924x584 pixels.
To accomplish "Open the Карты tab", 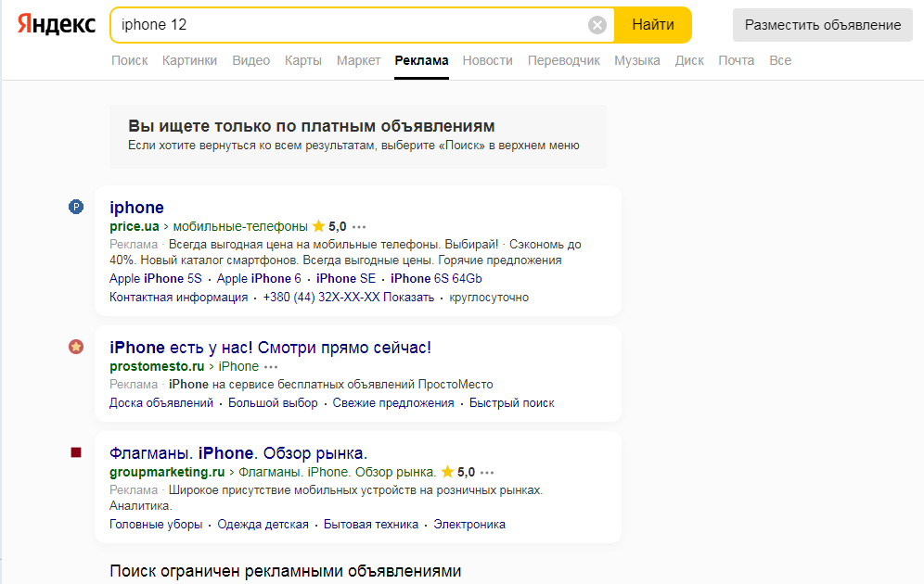I will point(302,60).
